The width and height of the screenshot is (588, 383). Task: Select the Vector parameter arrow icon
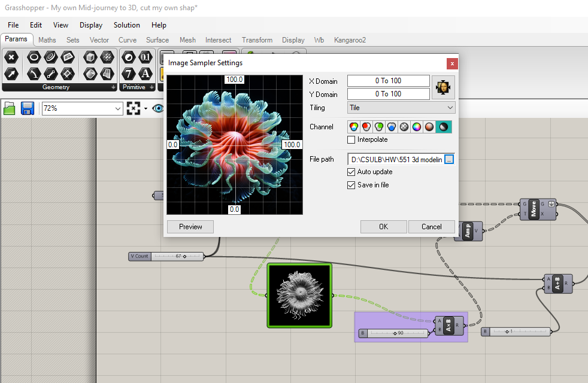tap(11, 74)
